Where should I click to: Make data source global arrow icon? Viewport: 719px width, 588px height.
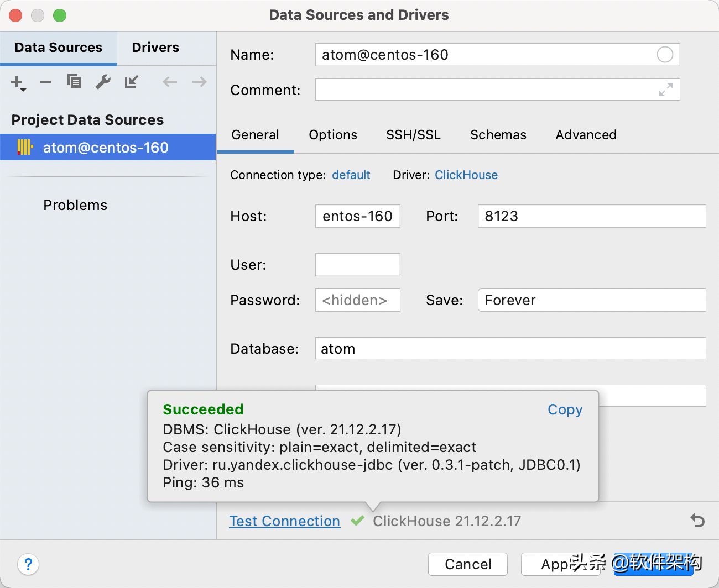(131, 82)
